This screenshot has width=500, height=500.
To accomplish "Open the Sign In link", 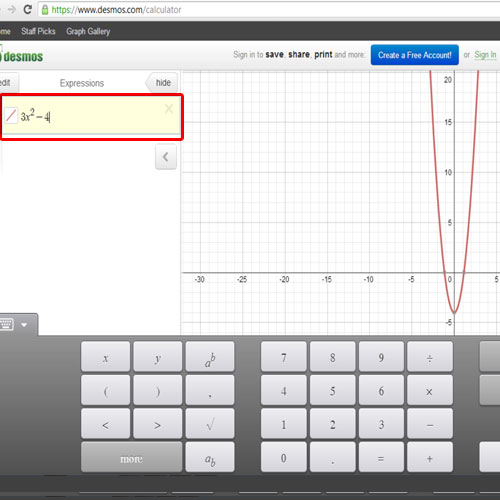I will pos(485,55).
